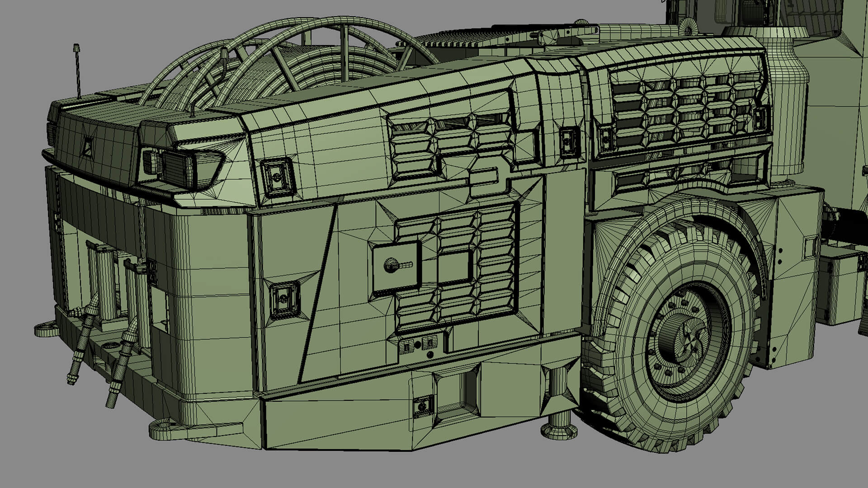Select the small latch on bottom bumper
Image resolution: width=868 pixels, height=488 pixels.
pos(423,406)
